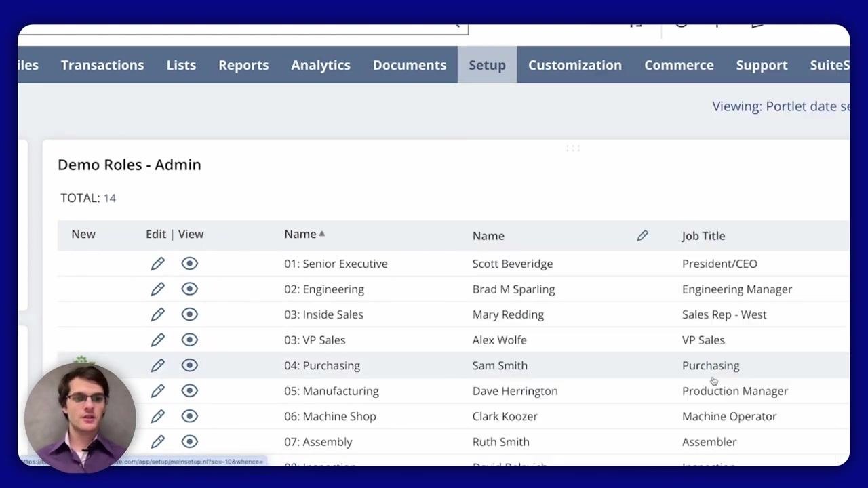The height and width of the screenshot is (488, 868).
Task: Click the New column header
Action: point(83,234)
